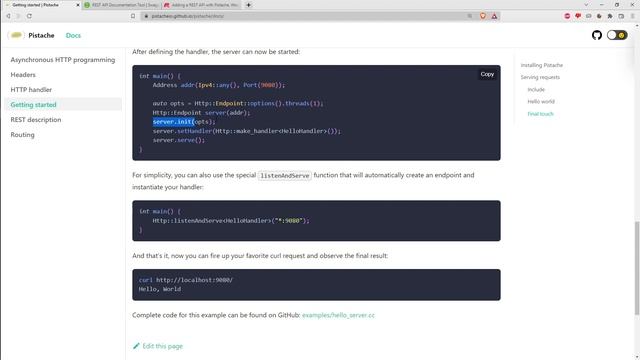Click the curl http://localhost:9080/ line
Image resolution: width=640 pixels, height=360 pixels.
click(x=186, y=280)
